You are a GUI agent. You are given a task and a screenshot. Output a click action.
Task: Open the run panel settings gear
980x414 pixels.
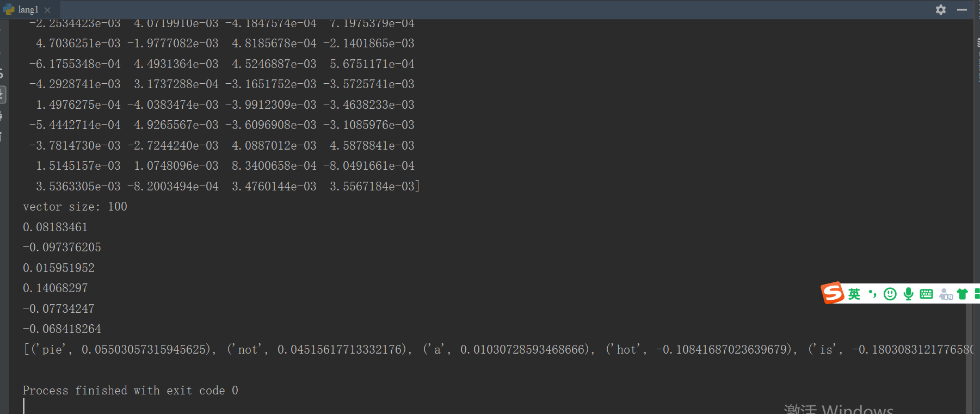941,10
